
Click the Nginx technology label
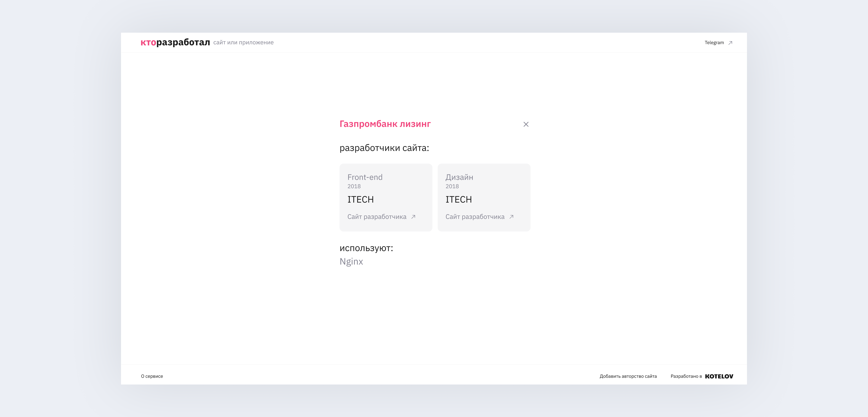[x=351, y=261]
